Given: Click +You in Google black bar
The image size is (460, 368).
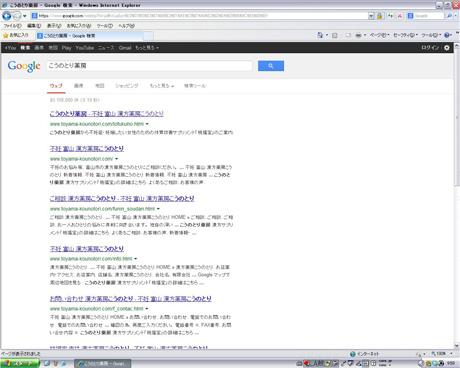Looking at the screenshot, I should click(10, 48).
